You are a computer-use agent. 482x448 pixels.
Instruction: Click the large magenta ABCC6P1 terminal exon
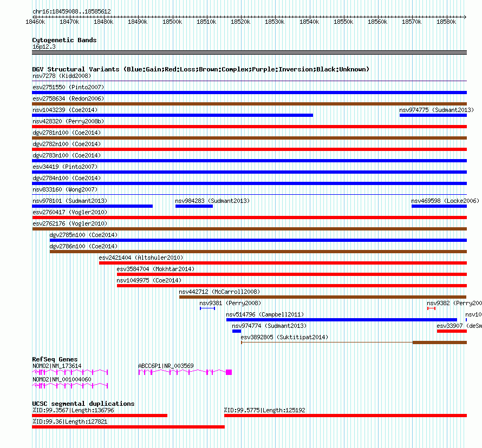tap(229, 372)
